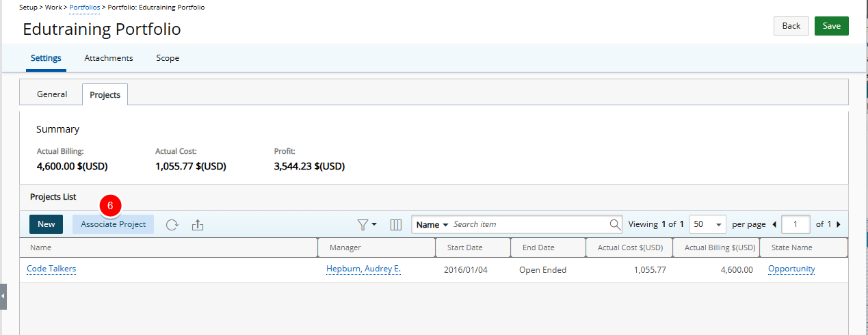The image size is (868, 335).
Task: Sort by Actual Billing $(USD) column
Action: [x=716, y=247]
